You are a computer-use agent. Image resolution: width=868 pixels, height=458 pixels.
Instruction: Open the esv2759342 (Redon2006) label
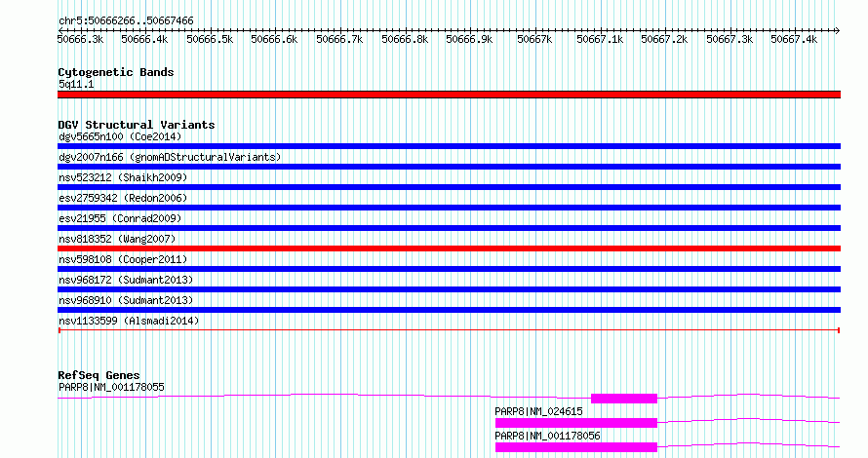[x=123, y=198]
